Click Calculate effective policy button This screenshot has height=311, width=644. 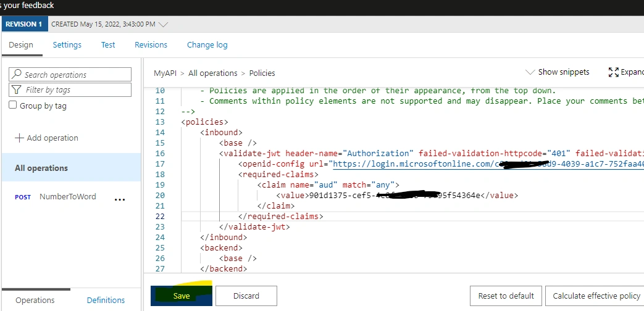tap(596, 296)
